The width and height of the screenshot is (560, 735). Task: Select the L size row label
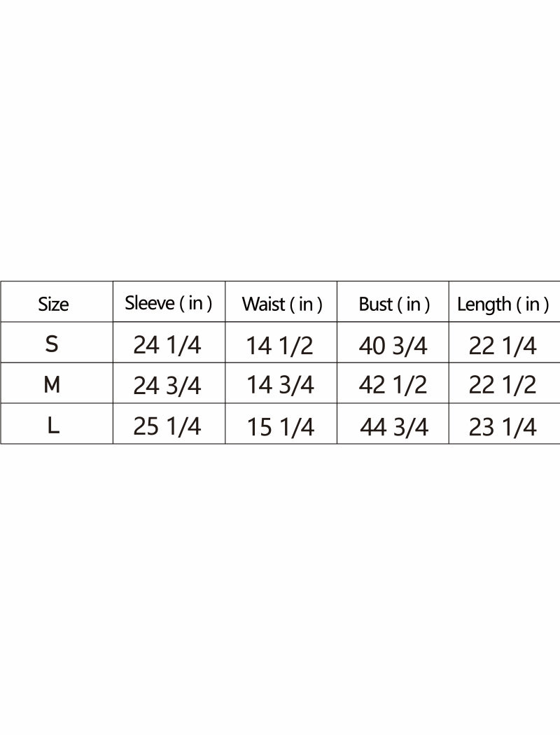click(x=53, y=426)
